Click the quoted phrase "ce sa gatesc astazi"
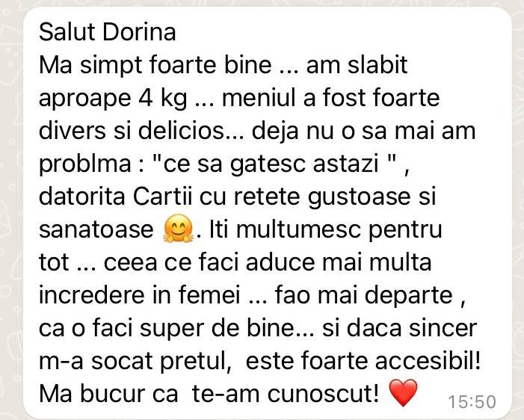The height and width of the screenshot is (420, 524). click(271, 164)
